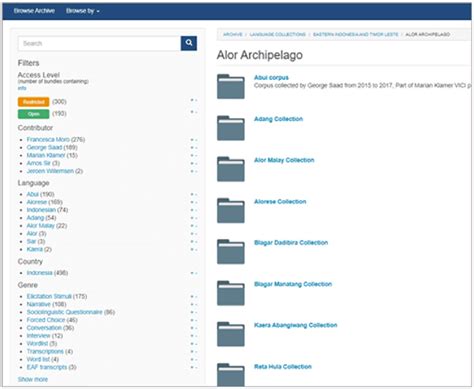Open the Adang Collection link

click(x=278, y=119)
